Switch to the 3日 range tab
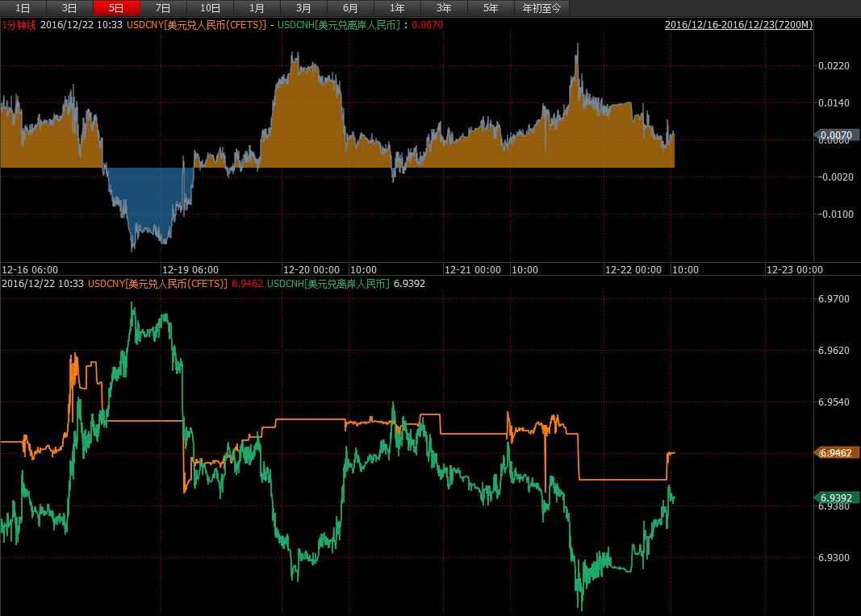 (69, 8)
